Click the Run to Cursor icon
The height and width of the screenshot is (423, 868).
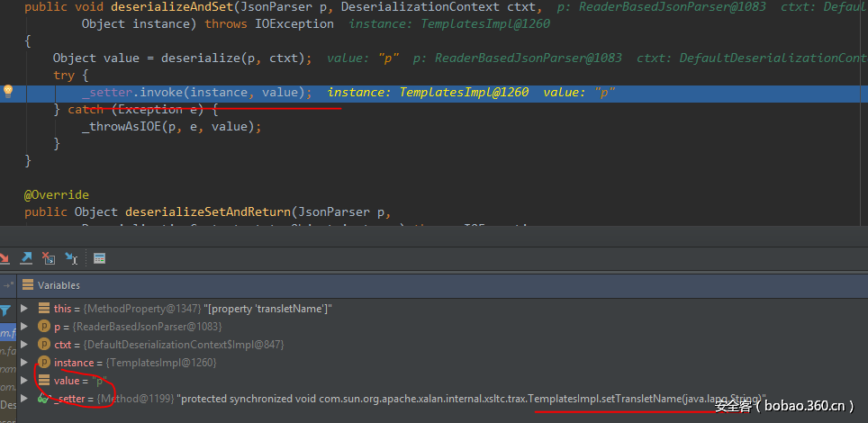coord(70,258)
